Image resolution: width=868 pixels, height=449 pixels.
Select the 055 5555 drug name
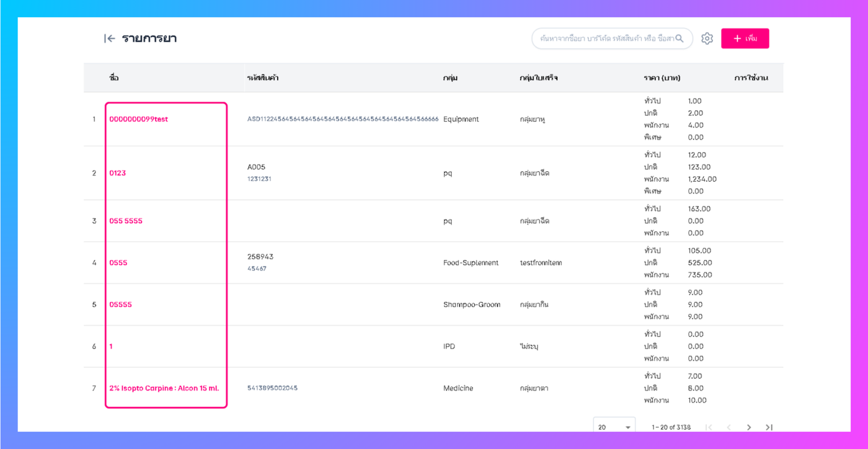click(x=126, y=221)
